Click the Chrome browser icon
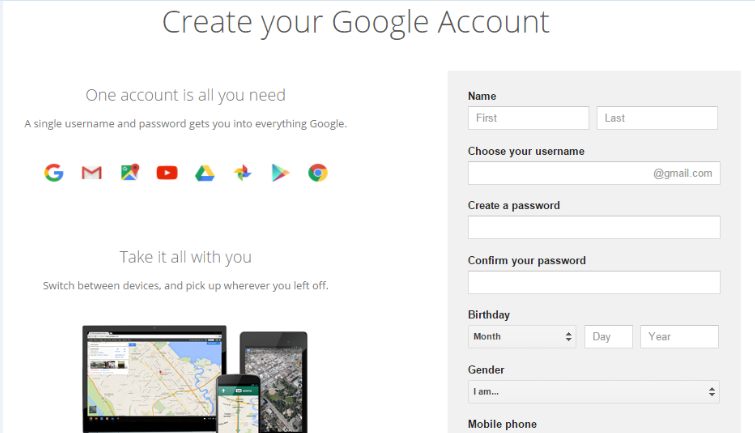The width and height of the screenshot is (755, 433). point(317,173)
